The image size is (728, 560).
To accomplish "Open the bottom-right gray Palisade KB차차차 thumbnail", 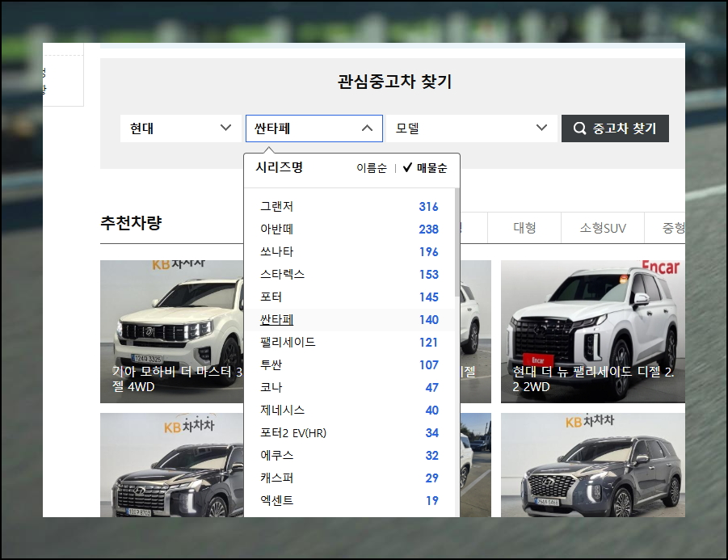I will click(592, 465).
